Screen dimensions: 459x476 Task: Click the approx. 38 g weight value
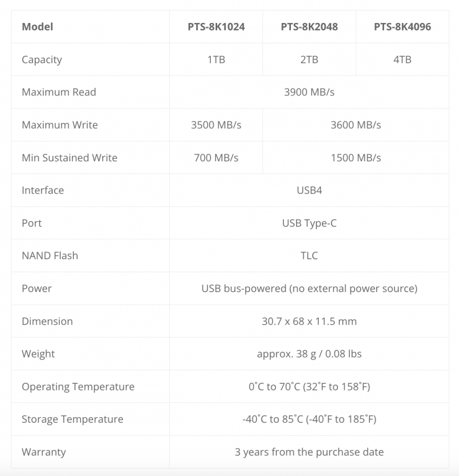click(309, 354)
